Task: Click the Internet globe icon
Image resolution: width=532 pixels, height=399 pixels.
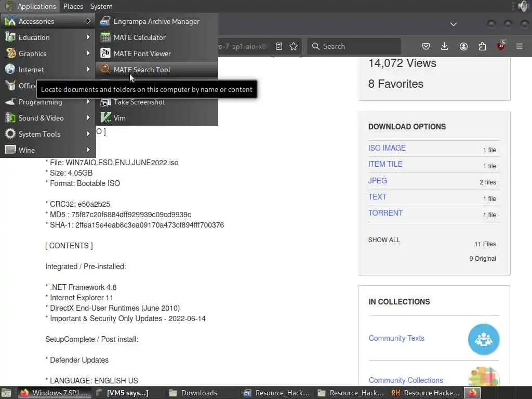Action: pyautogui.click(x=10, y=69)
